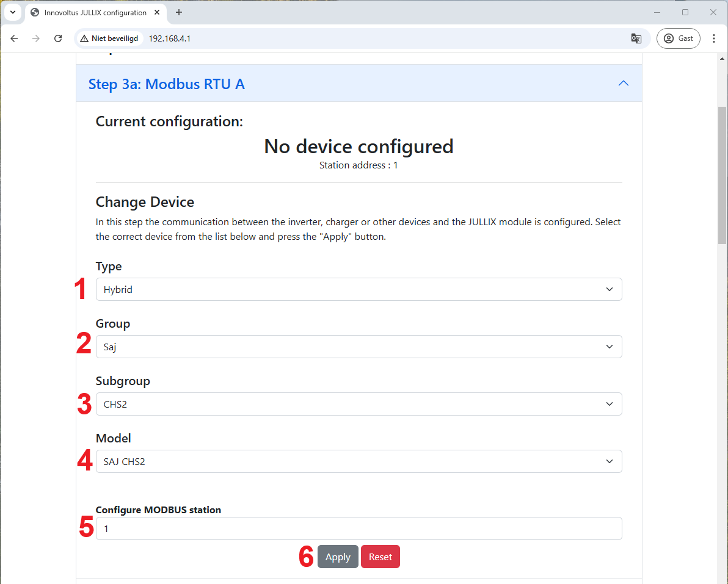Open a new browser tab
Screen dimensions: 728x584
[x=179, y=13]
